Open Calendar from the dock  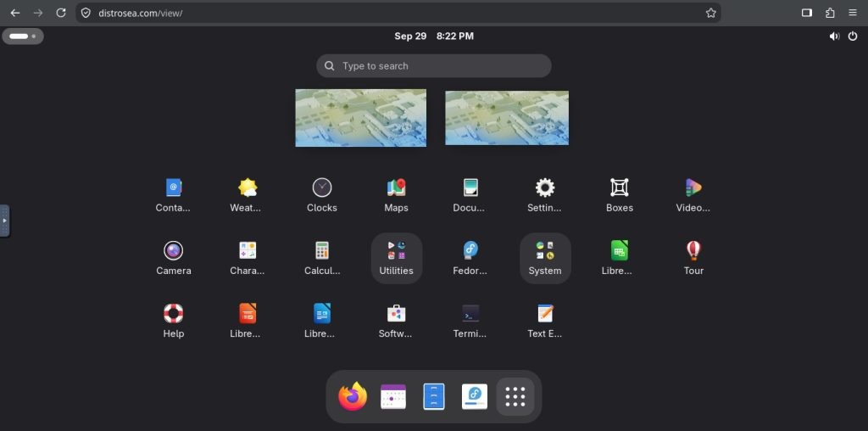[393, 397]
